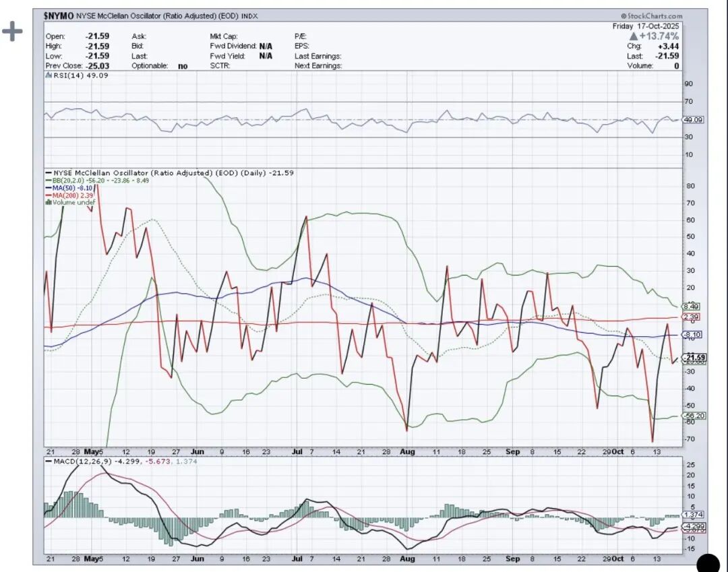
Task: Click the -8.10 blue axis tag
Action: point(692,334)
